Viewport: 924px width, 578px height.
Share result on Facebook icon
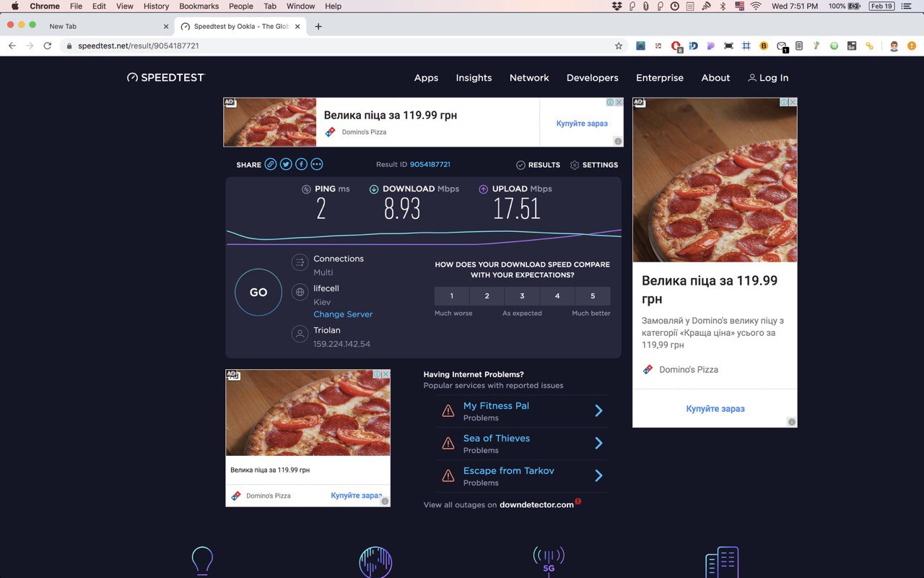click(301, 165)
